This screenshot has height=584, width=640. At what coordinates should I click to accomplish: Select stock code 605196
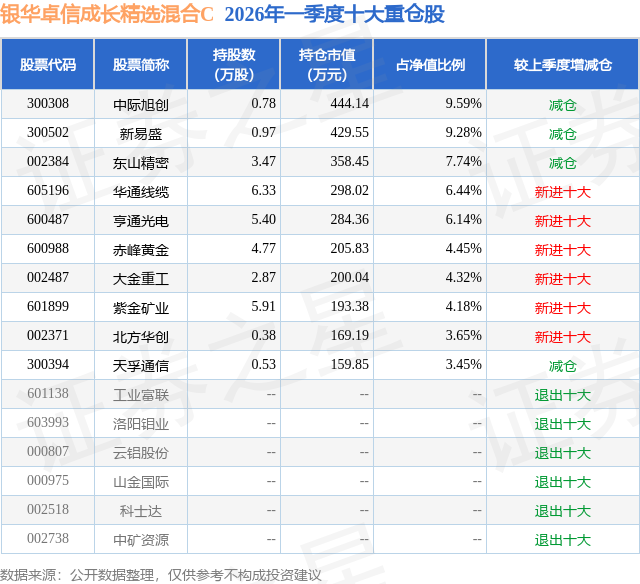tap(48, 191)
